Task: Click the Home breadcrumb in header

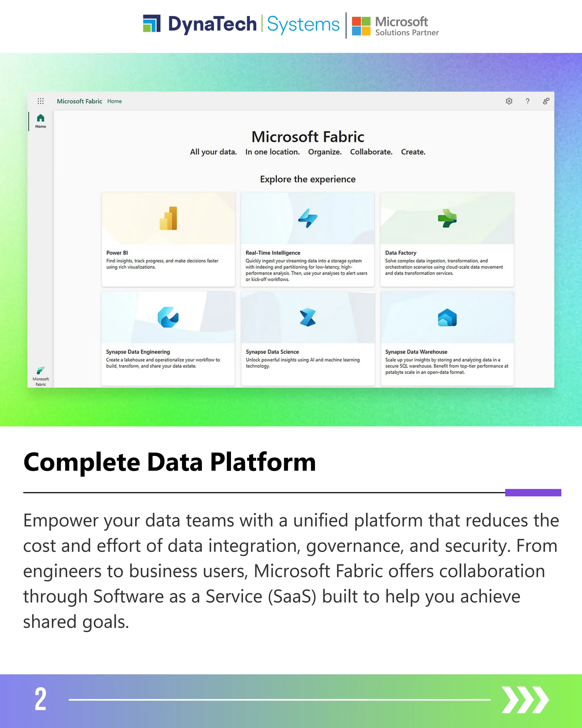Action: point(114,101)
